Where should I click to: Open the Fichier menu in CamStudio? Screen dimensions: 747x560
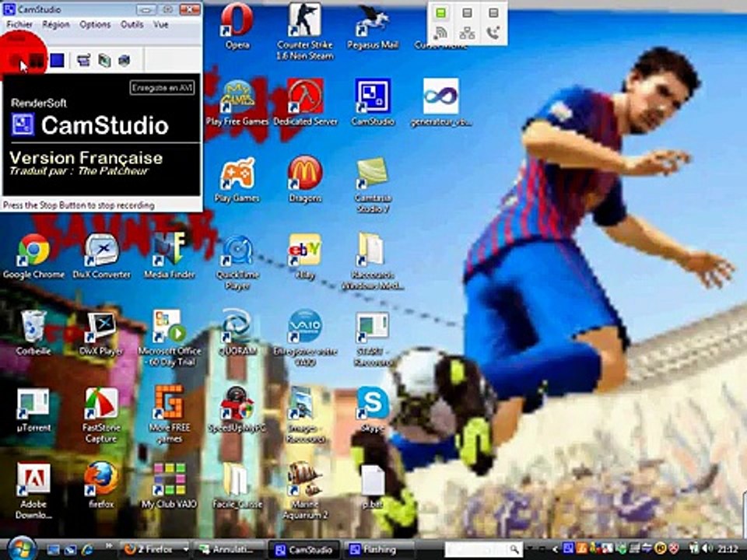coord(19,24)
